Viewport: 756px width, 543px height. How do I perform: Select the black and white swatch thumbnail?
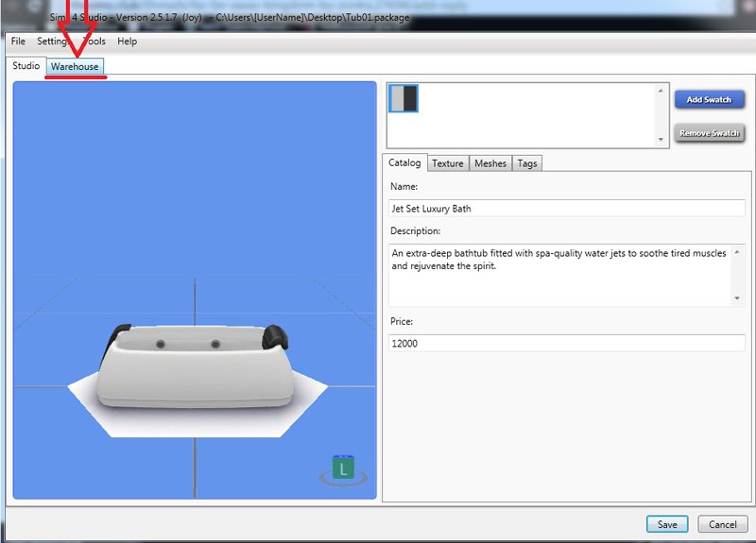404,99
